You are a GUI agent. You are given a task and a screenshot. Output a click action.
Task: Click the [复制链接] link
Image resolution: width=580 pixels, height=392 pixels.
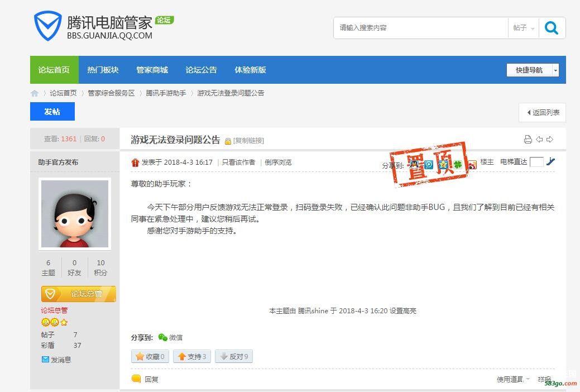click(x=248, y=141)
